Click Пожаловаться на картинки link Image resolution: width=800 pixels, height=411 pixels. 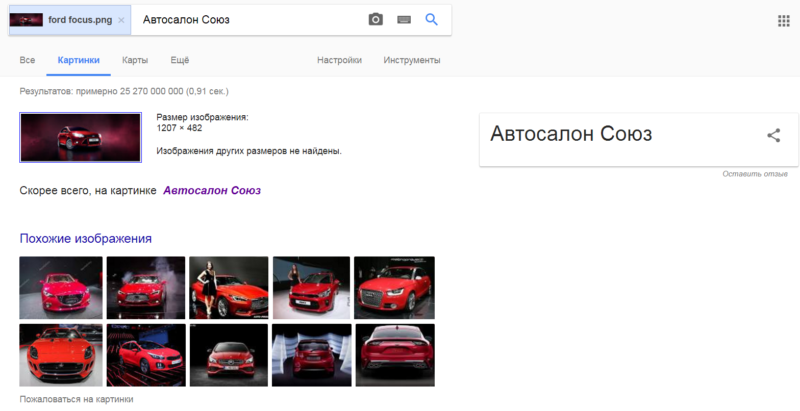pos(77,399)
